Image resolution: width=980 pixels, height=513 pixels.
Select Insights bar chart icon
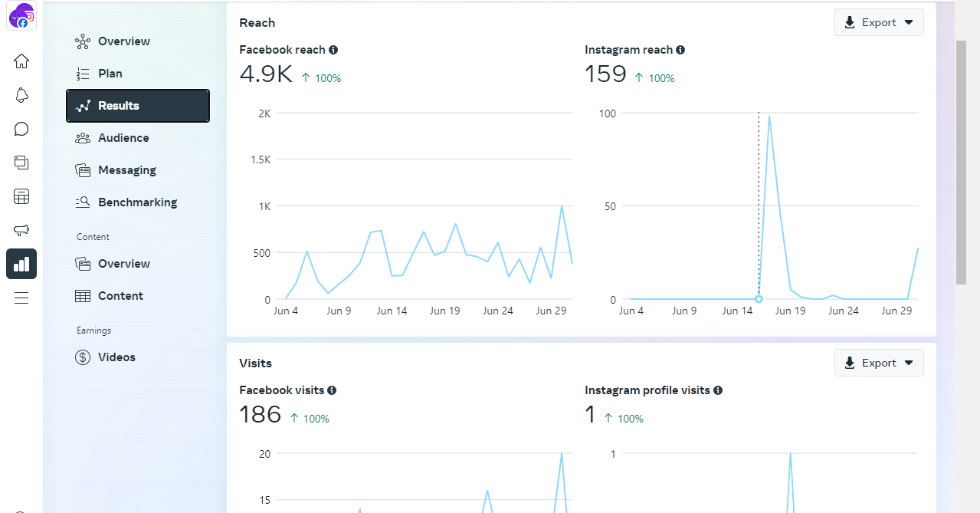point(21,264)
